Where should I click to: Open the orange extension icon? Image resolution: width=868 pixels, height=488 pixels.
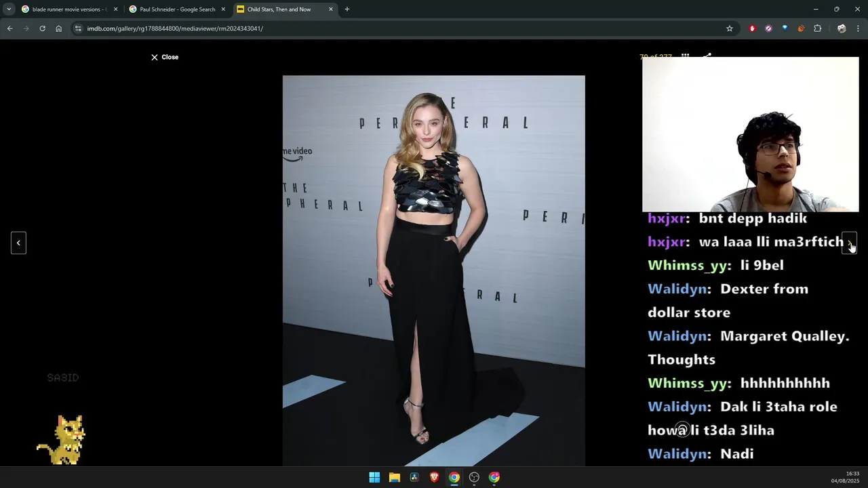pos(801,28)
